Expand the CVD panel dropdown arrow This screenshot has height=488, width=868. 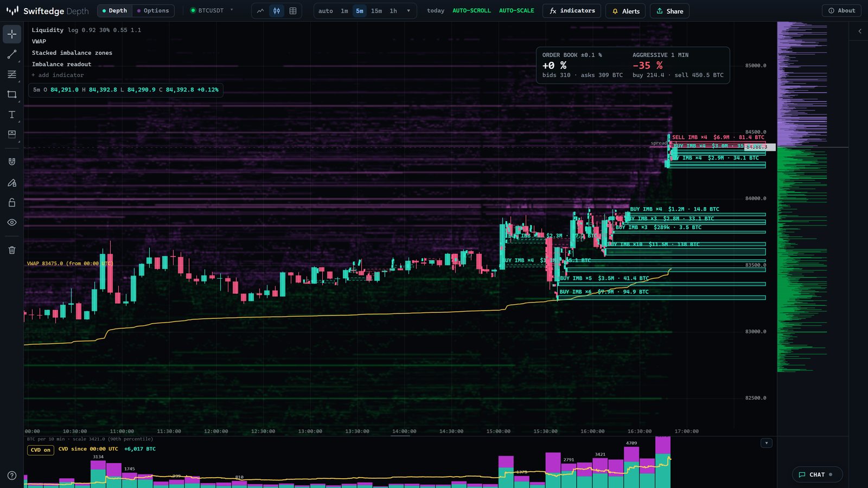click(x=767, y=443)
